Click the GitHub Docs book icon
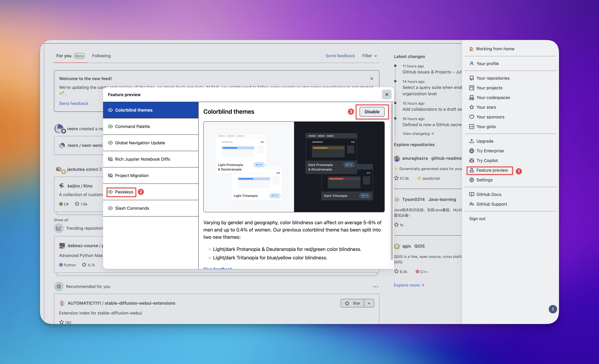 pyautogui.click(x=471, y=195)
